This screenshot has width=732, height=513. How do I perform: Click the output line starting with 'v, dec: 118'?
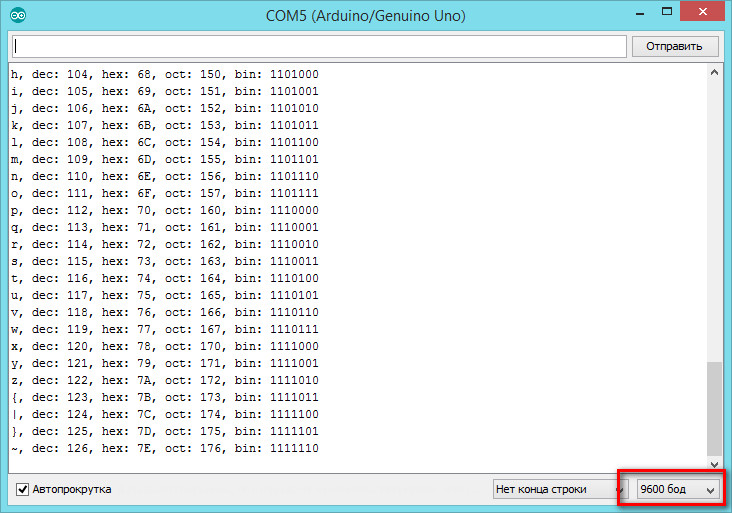pos(165,312)
